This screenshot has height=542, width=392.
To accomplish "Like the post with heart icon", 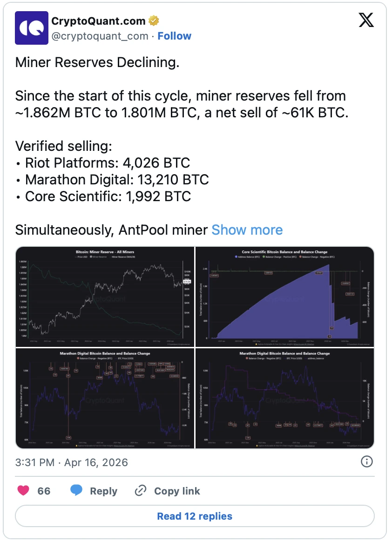I will coord(23,491).
